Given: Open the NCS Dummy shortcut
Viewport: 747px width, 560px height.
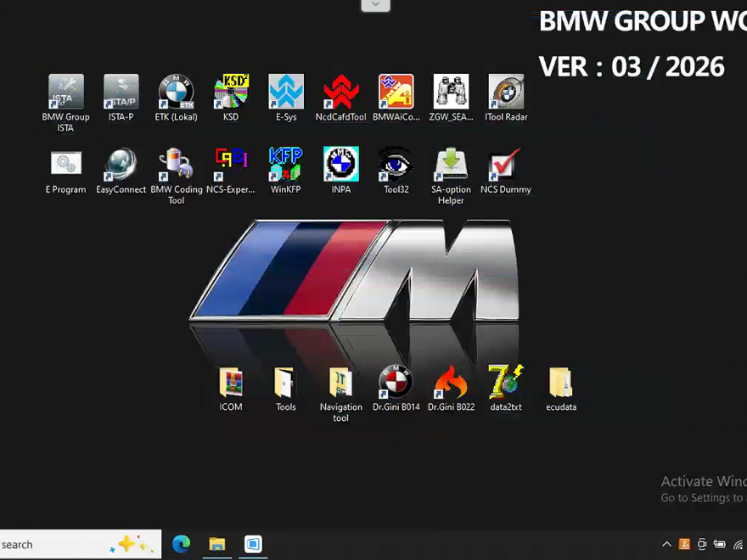Looking at the screenshot, I should [x=506, y=165].
